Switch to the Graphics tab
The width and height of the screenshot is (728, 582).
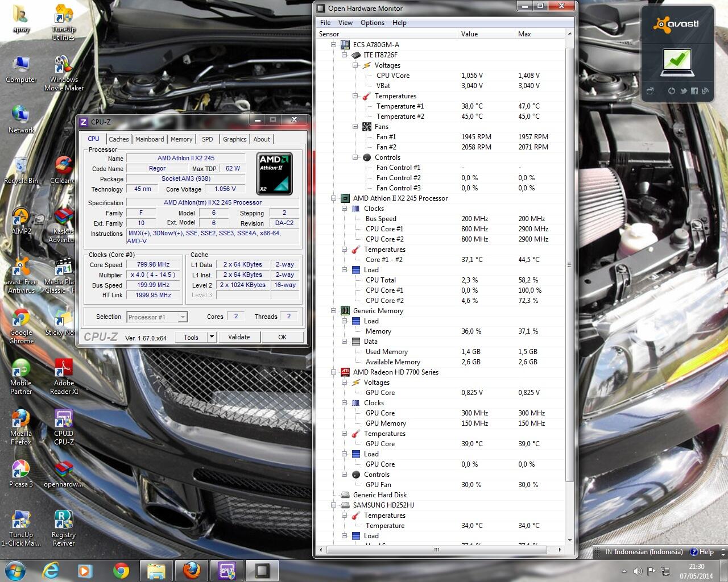235,139
